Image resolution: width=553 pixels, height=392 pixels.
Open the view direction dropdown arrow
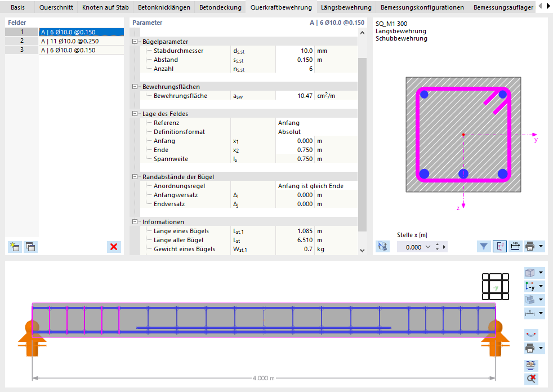point(541,286)
